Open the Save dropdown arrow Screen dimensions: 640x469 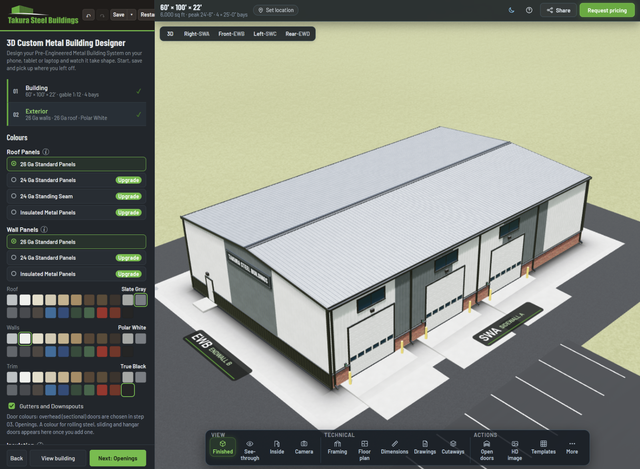(x=131, y=15)
